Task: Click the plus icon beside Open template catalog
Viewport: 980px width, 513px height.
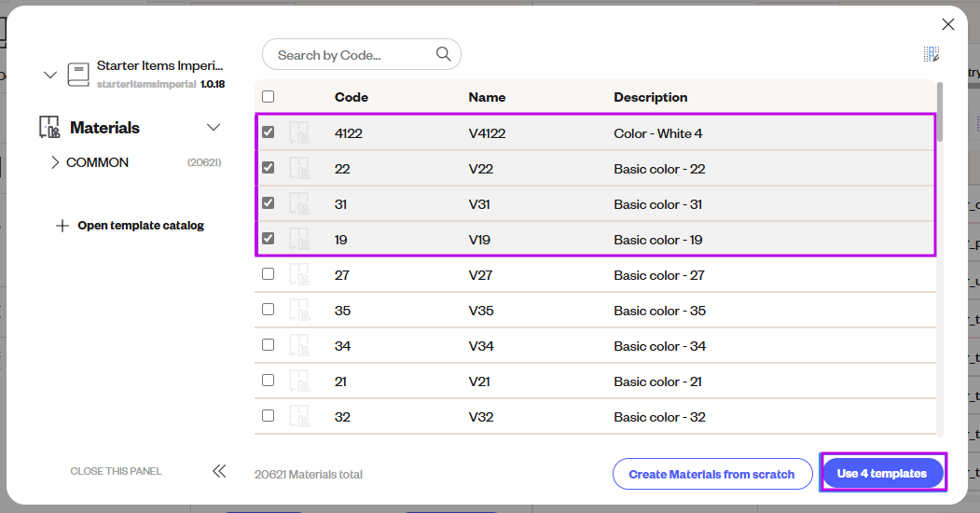Action: coord(62,226)
